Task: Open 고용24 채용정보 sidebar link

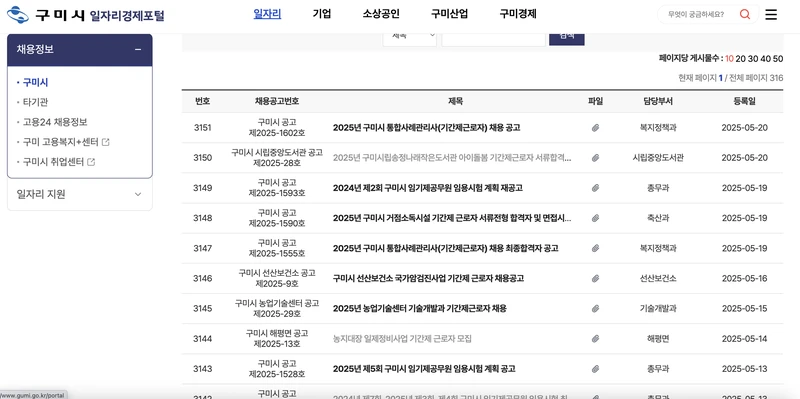Action: pyautogui.click(x=55, y=122)
